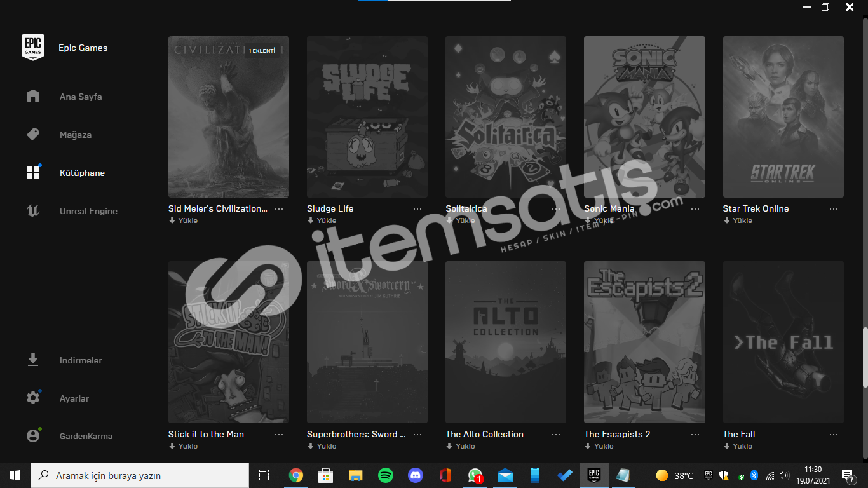Click The Escapists 2 title text

[617, 434]
